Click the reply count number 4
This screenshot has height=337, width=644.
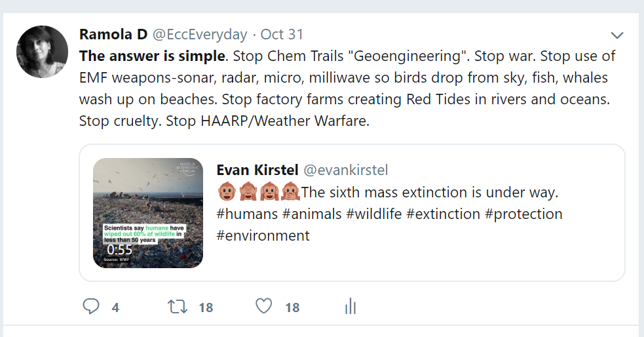(x=115, y=307)
